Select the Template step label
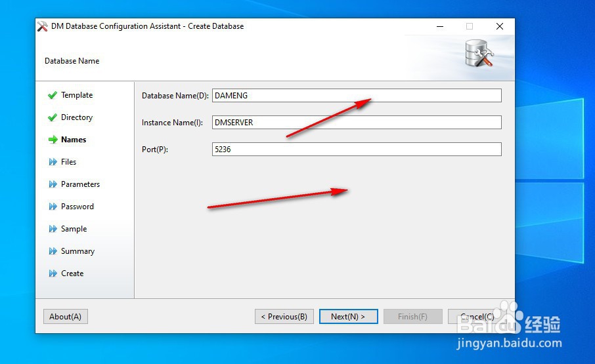Viewport: 595px width, 364px height. (x=77, y=95)
